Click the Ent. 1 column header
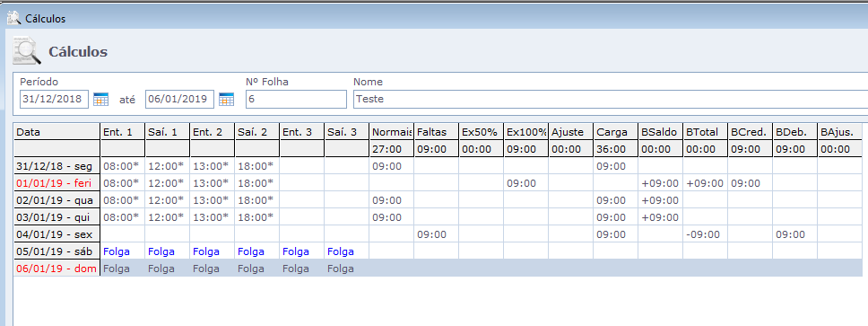The width and height of the screenshot is (868, 326). coord(123,132)
